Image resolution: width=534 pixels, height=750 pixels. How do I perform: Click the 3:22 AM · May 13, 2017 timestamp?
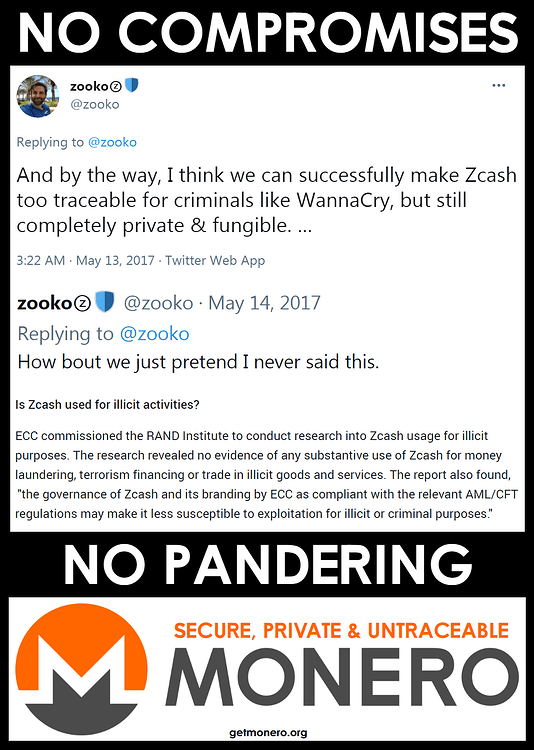pos(86,261)
